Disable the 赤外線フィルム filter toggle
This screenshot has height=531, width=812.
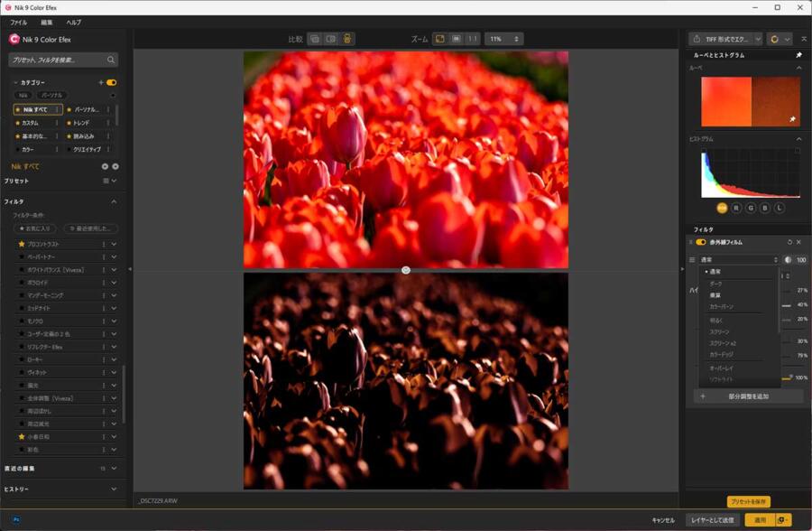(699, 242)
